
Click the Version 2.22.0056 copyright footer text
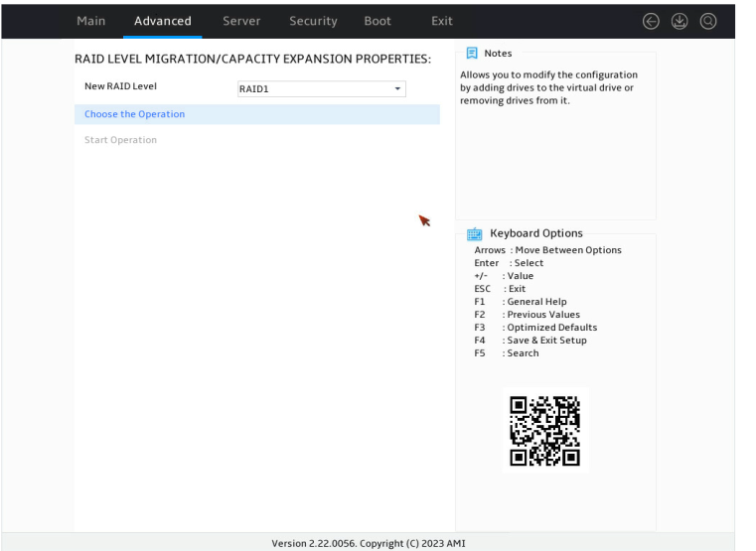369,543
